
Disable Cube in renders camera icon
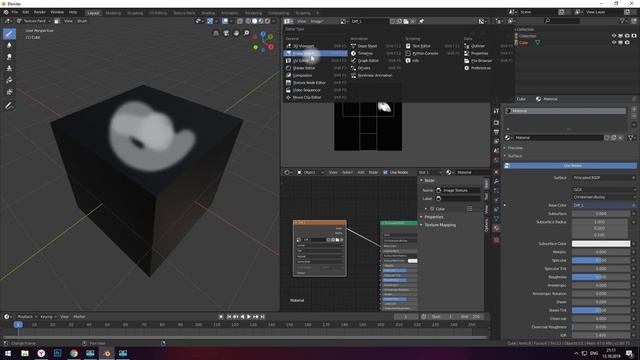[x=627, y=42]
